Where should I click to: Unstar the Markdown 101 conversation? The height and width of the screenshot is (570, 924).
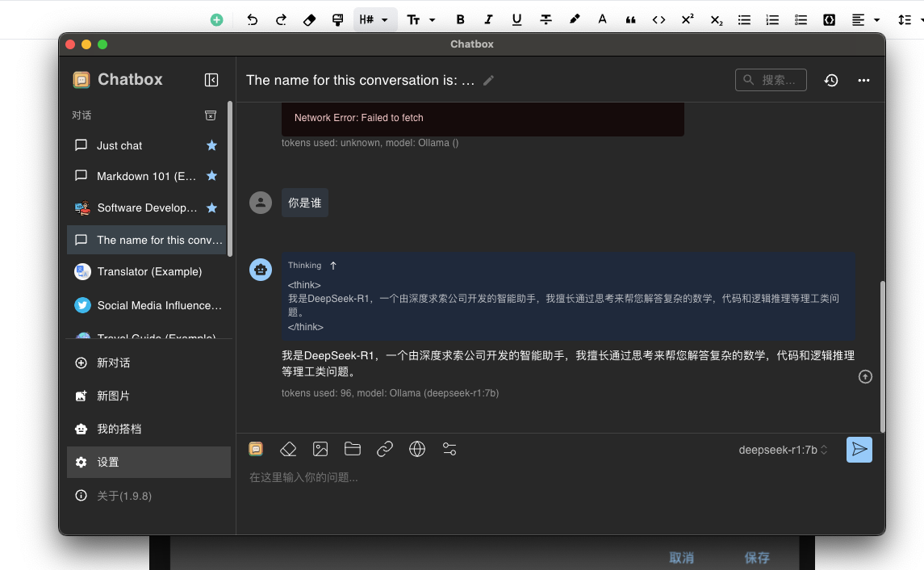point(211,176)
